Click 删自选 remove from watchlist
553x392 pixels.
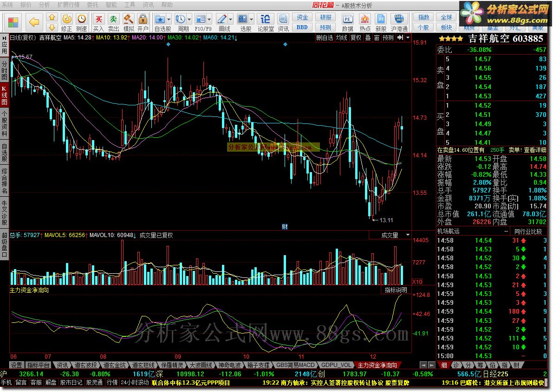[x=325, y=38]
